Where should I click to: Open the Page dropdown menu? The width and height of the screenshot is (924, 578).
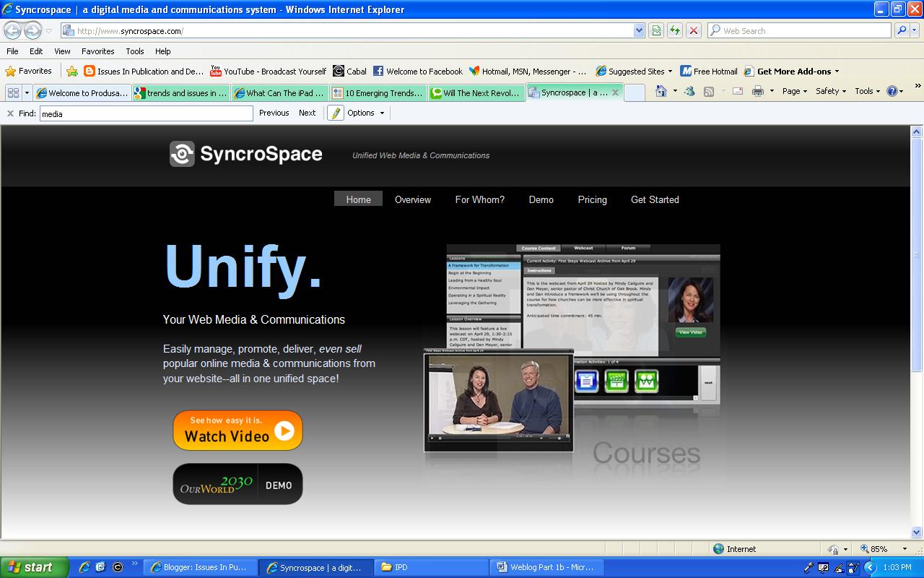795,91
